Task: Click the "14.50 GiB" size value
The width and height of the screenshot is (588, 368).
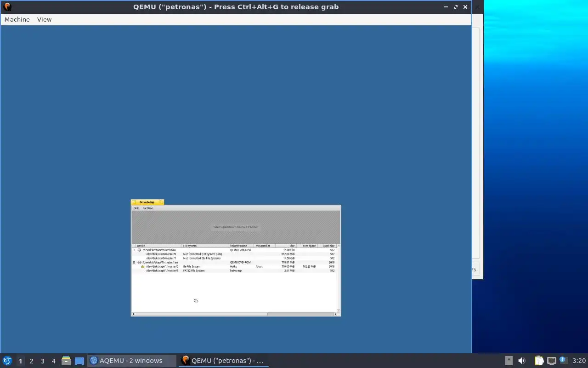Action: 289,258
